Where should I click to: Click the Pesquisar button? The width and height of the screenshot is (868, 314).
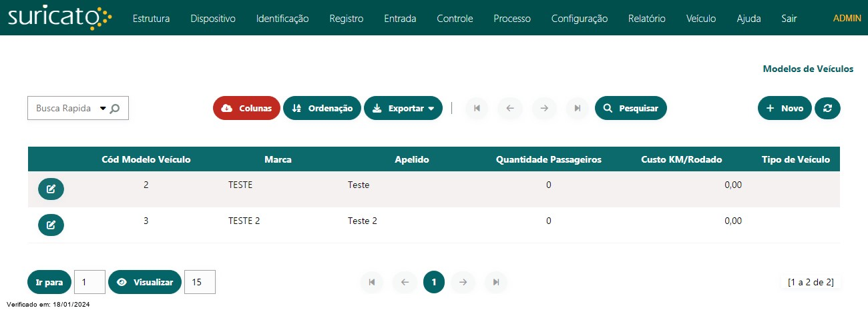(631, 108)
